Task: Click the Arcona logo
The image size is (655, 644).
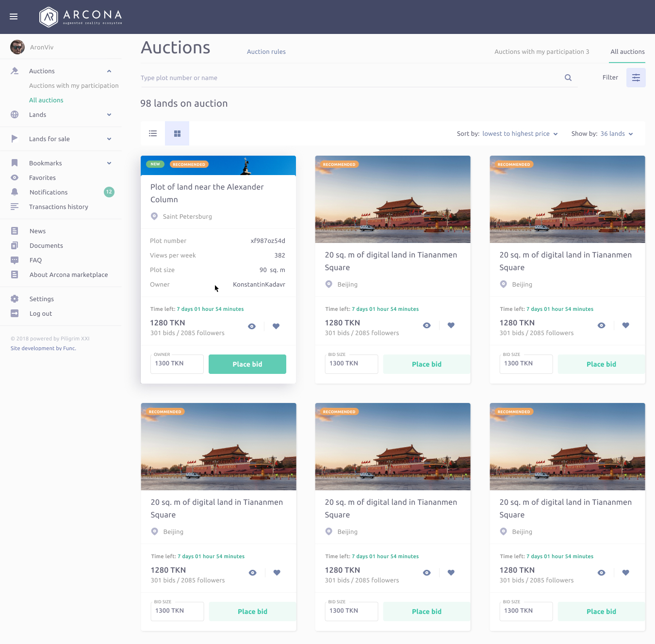Action: 81,17
